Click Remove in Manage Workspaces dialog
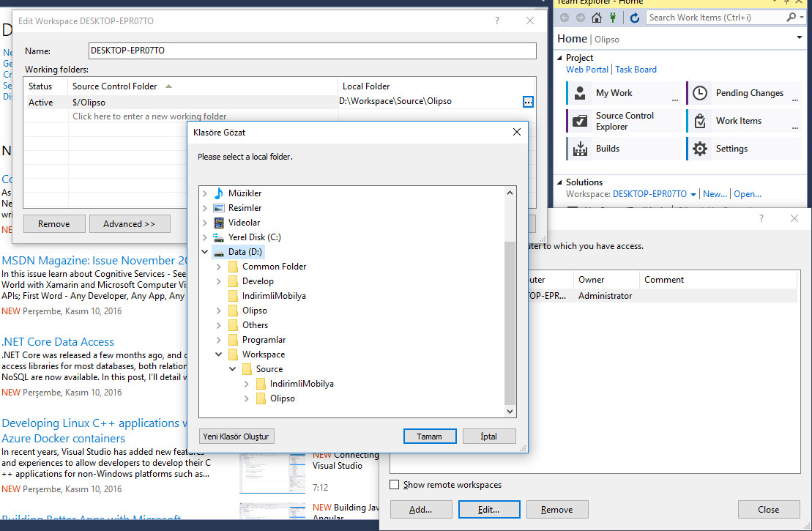 point(557,510)
